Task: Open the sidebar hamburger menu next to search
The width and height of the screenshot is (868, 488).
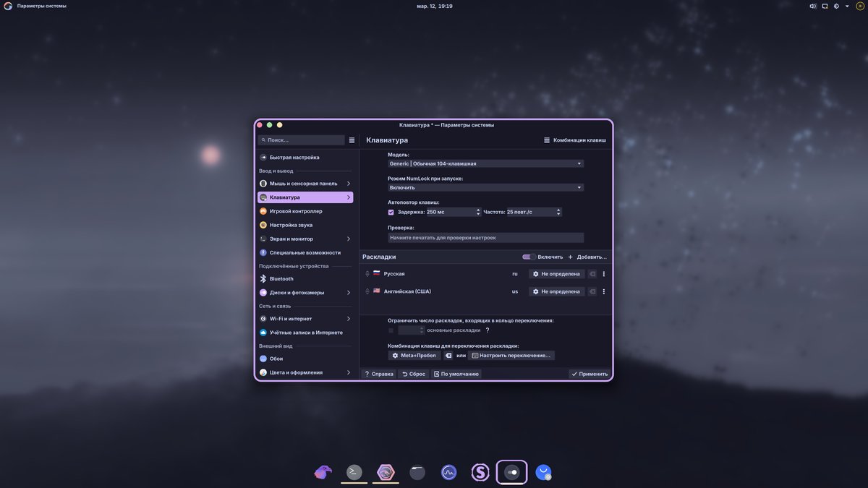Action: tap(352, 140)
